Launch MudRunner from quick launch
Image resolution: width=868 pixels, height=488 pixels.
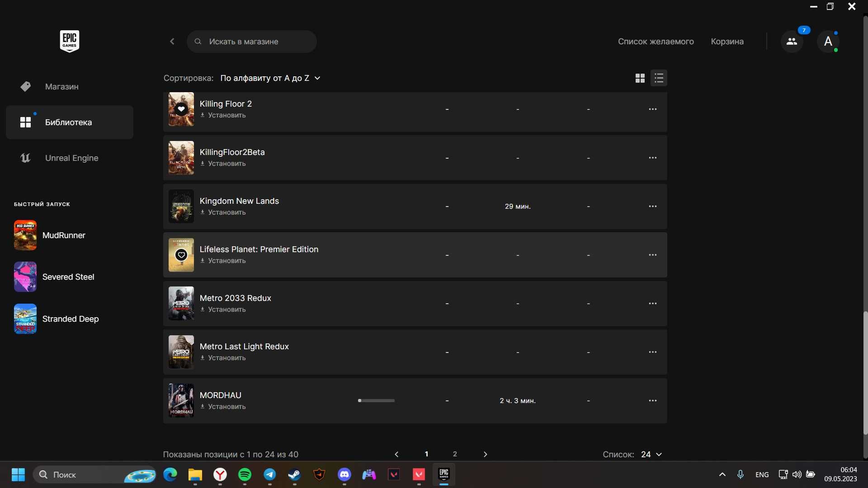(50, 235)
